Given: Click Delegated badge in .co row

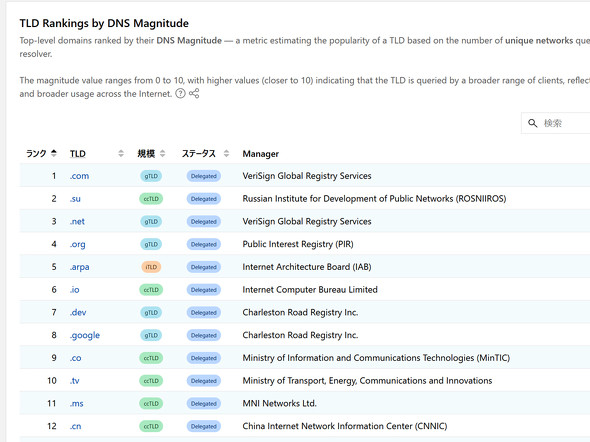Looking at the screenshot, I should click(204, 358).
